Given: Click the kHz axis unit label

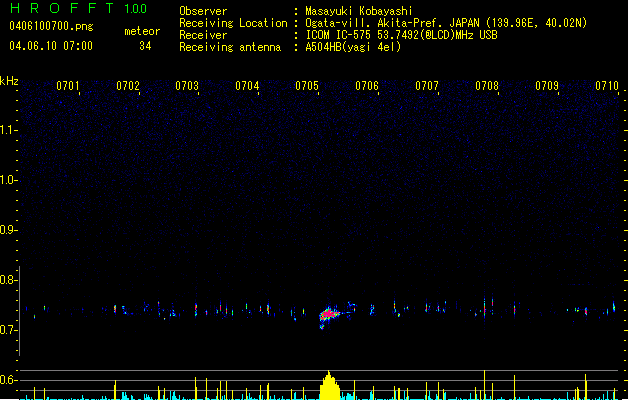Looking at the screenshot, I should coord(9,81).
